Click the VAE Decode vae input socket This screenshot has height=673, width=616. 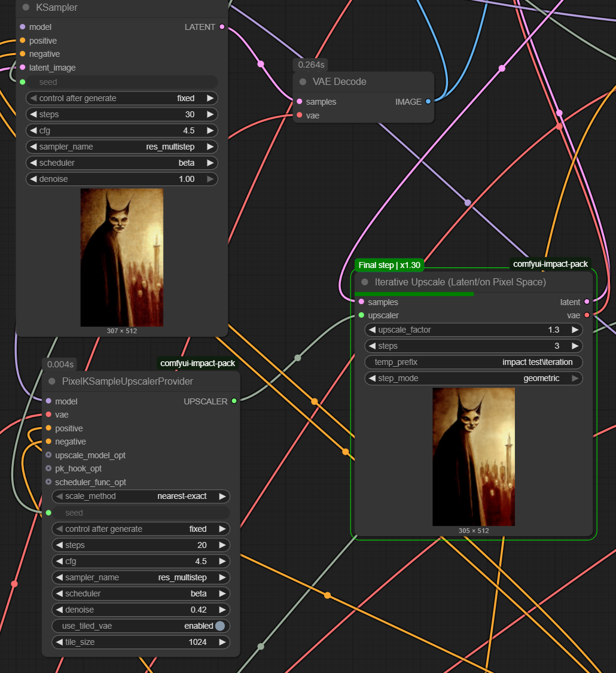point(300,115)
